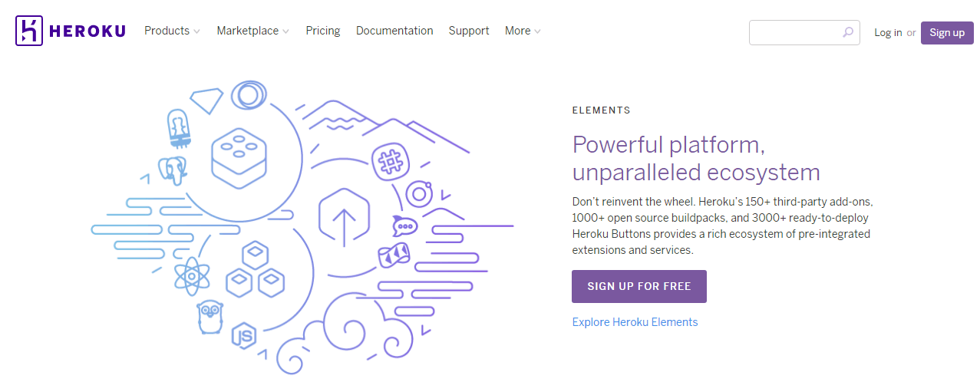The height and width of the screenshot is (382, 980).
Task: Expand the More navigation dropdown
Action: [x=523, y=31]
